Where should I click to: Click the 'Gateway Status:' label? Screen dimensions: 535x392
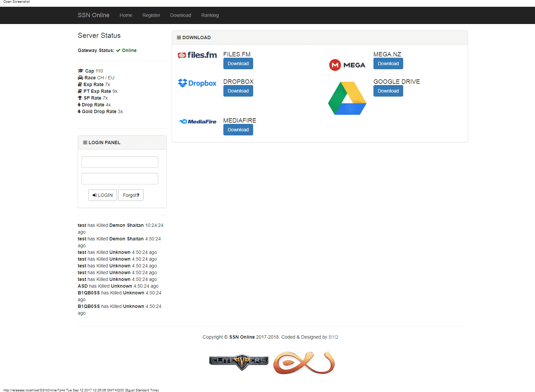(x=96, y=50)
